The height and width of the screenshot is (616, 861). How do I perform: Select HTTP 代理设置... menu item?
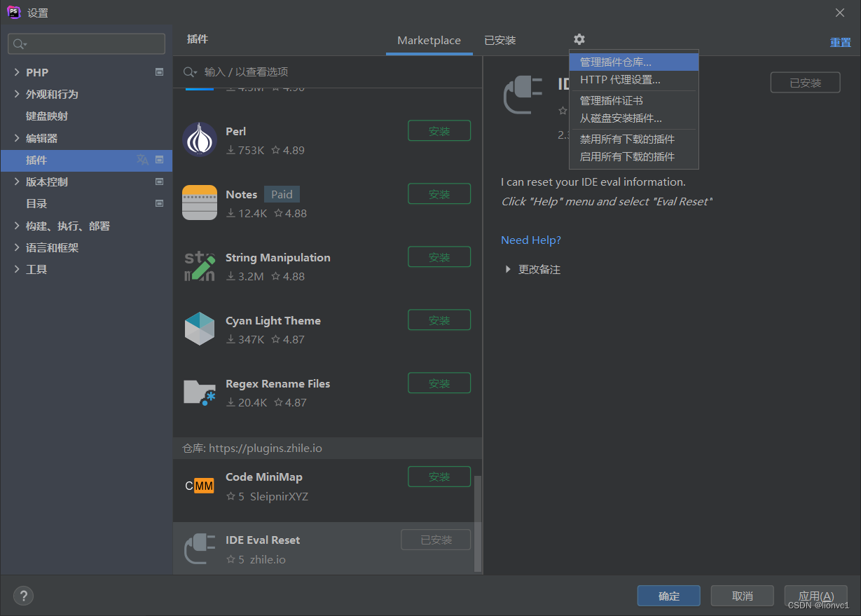[x=634, y=80]
